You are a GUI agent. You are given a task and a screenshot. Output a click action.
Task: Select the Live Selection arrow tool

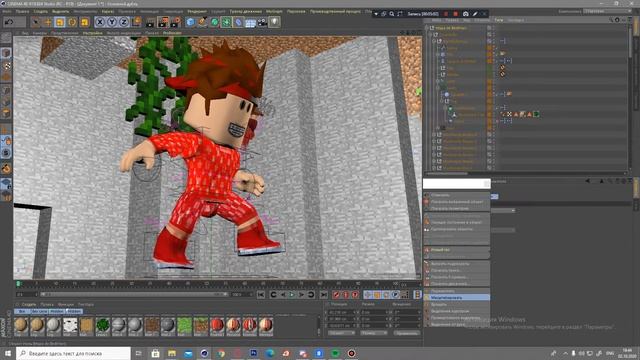coord(36,22)
